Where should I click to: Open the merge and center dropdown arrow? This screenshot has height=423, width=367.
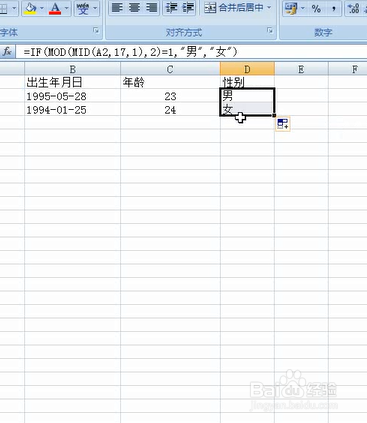tap(269, 8)
